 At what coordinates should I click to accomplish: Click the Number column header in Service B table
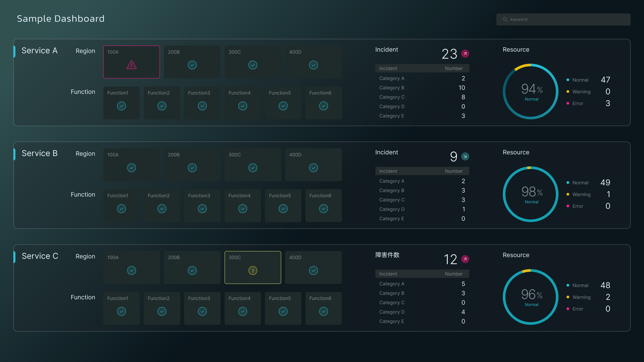(x=453, y=171)
